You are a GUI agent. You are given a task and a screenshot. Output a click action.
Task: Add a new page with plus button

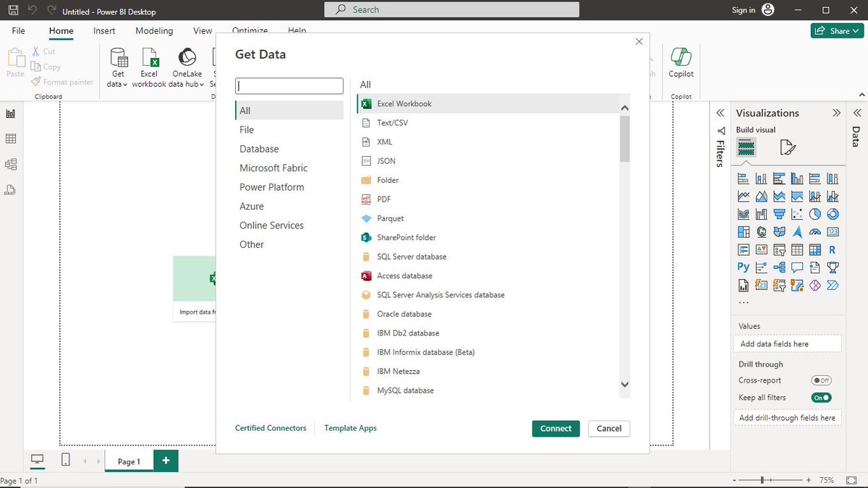coord(166,461)
